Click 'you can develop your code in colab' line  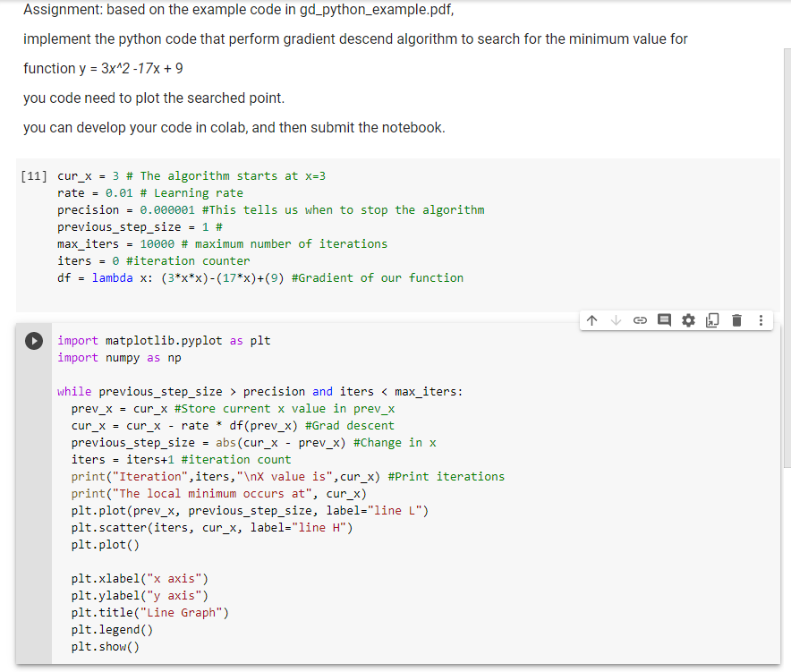click(234, 128)
